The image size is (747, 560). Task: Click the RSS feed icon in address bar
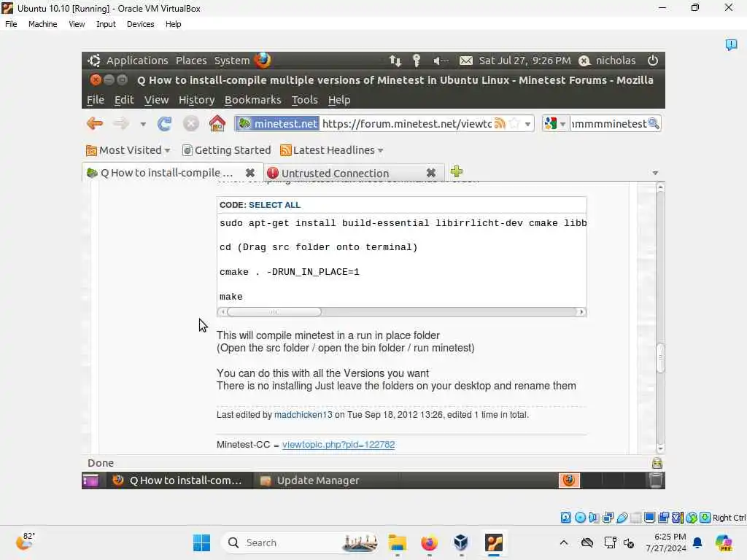(500, 124)
